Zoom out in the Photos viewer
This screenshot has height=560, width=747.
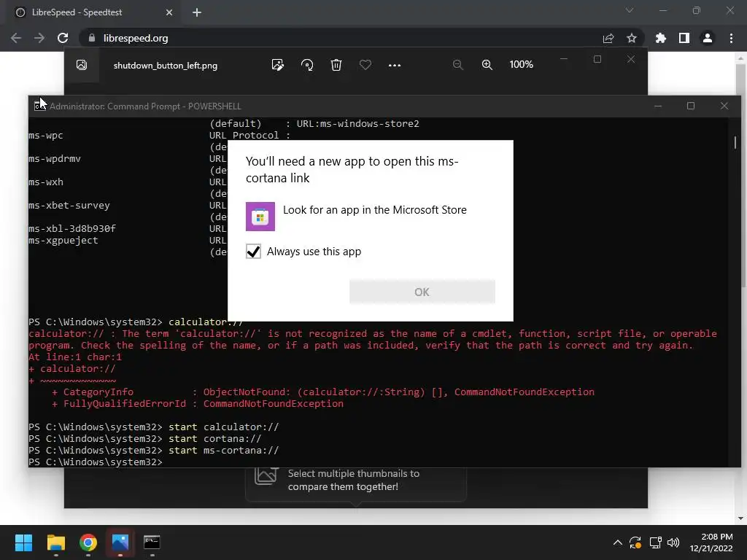coord(458,65)
